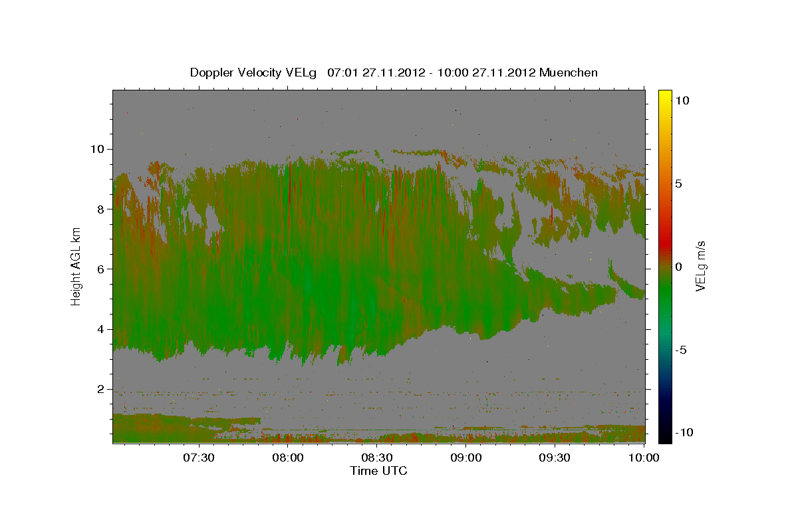Click the yellow top of the colorbar

(664, 94)
